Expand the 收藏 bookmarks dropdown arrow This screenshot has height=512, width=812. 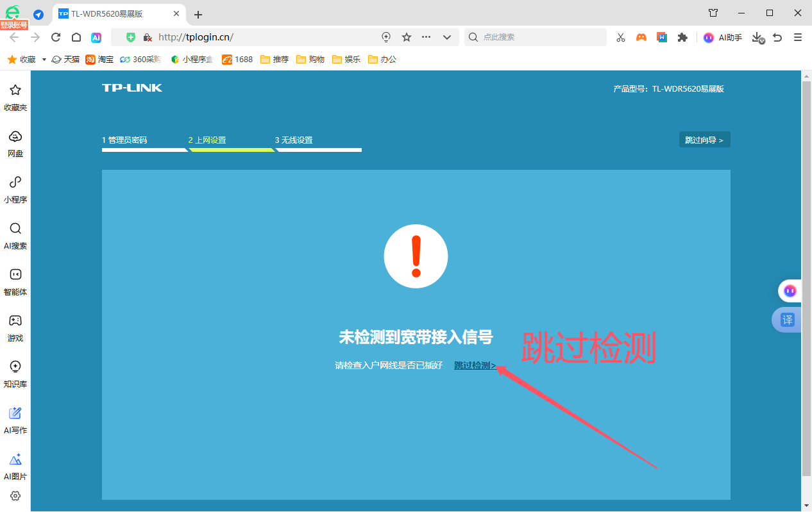pyautogui.click(x=44, y=59)
